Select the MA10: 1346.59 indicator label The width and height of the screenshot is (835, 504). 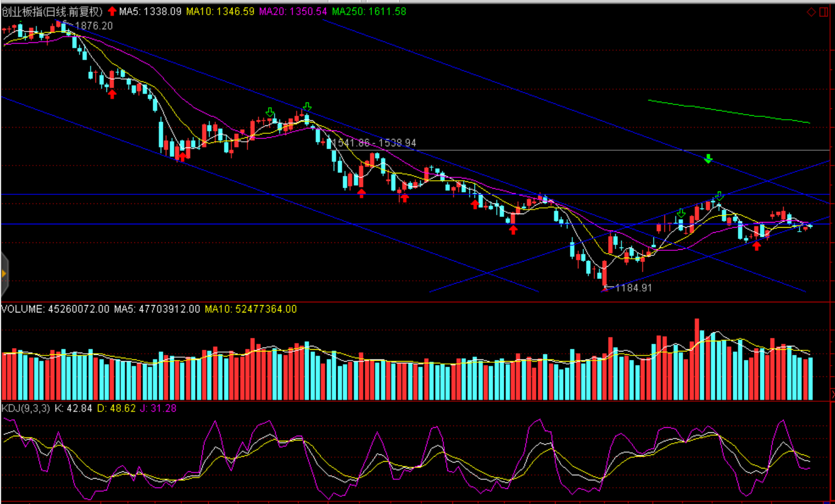tap(220, 11)
